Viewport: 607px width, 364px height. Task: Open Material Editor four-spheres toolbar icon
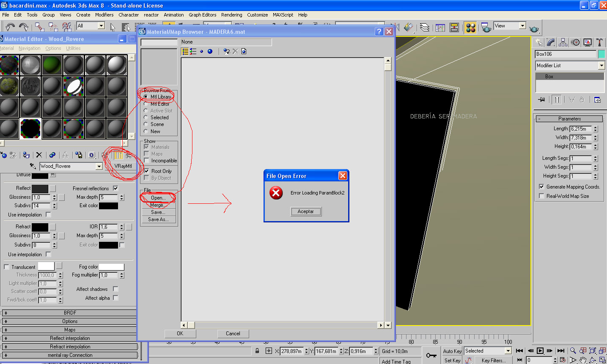coord(470,27)
